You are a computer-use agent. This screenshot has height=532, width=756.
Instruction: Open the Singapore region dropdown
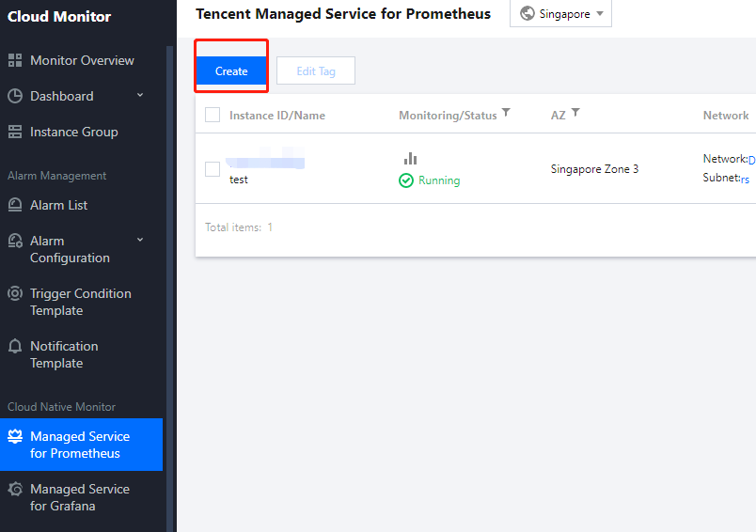click(560, 13)
